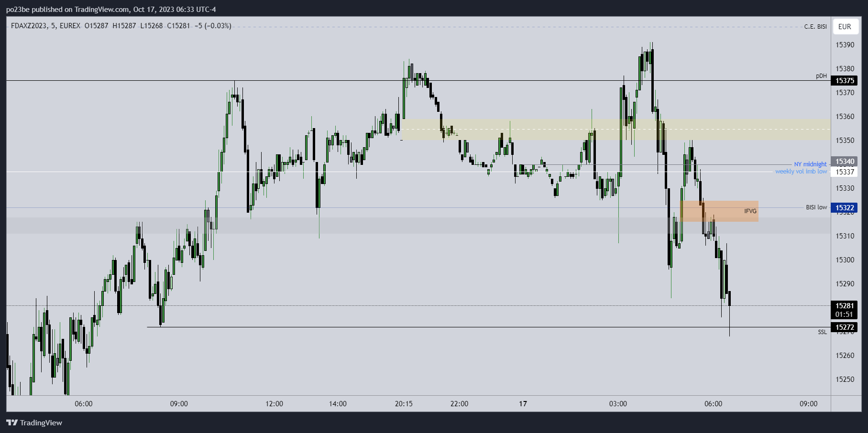Click the 20:15 time axis label
868x433 pixels.
click(x=404, y=404)
